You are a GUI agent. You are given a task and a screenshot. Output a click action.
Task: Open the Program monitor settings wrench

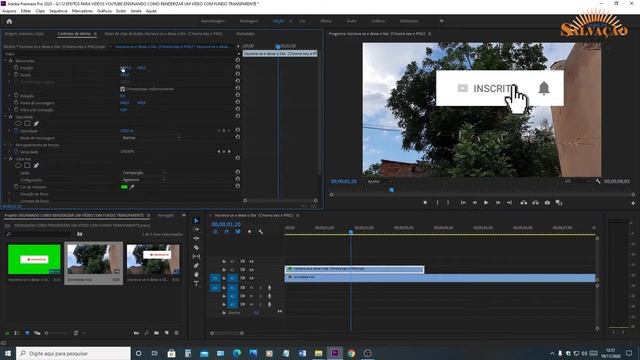[x=598, y=181]
